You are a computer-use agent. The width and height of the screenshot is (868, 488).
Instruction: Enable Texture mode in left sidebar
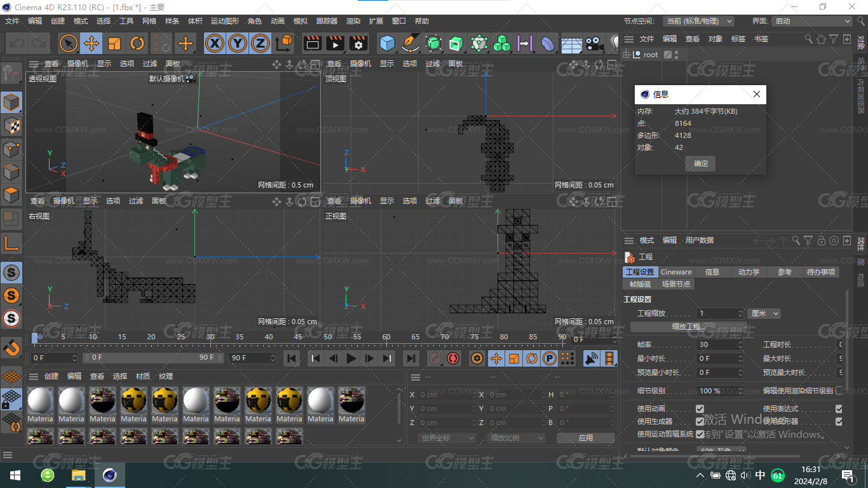[x=11, y=125]
